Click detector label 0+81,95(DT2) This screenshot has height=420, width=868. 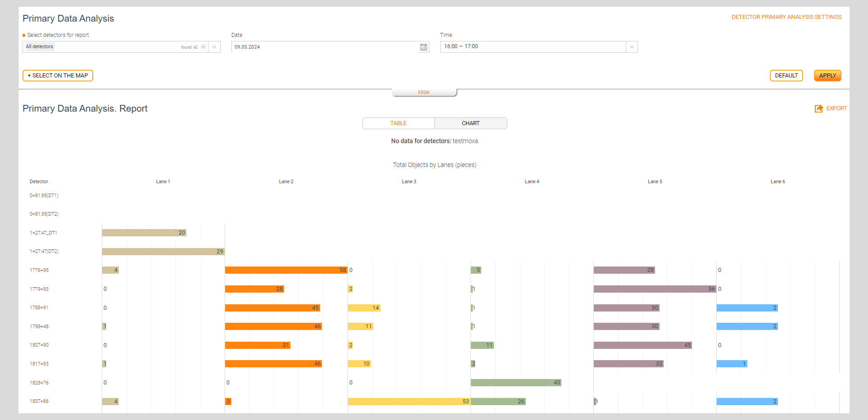point(44,214)
